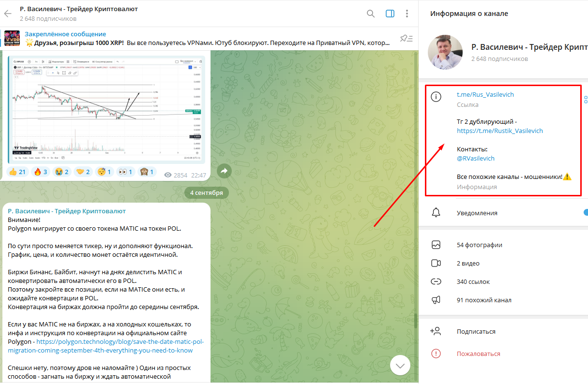
Task: Share the chart post via forward arrow
Action: click(x=224, y=171)
